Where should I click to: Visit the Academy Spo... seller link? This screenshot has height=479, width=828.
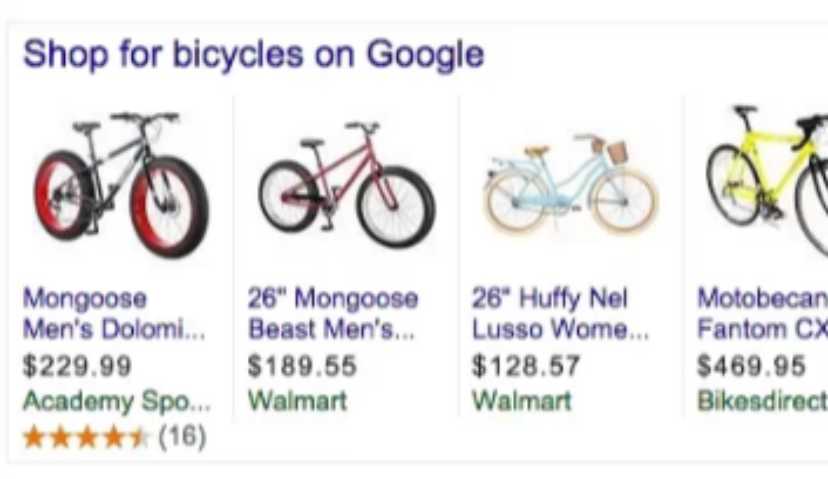(117, 402)
